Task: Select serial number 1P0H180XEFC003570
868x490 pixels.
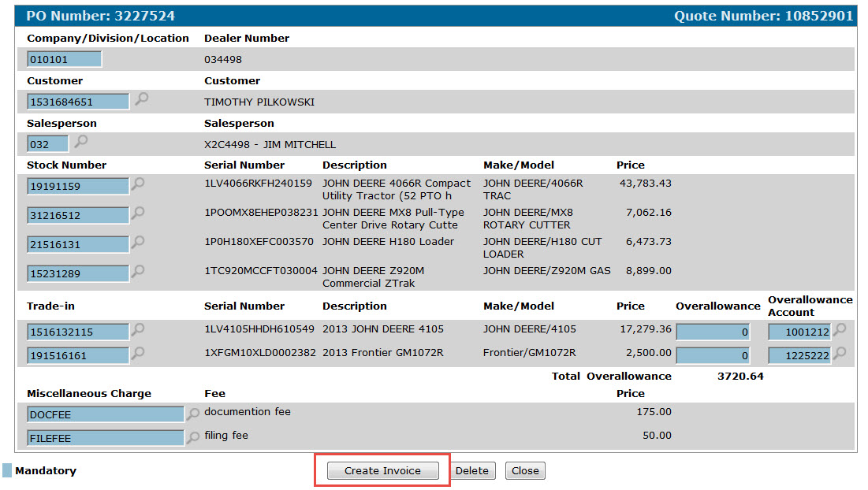Action: tap(259, 242)
